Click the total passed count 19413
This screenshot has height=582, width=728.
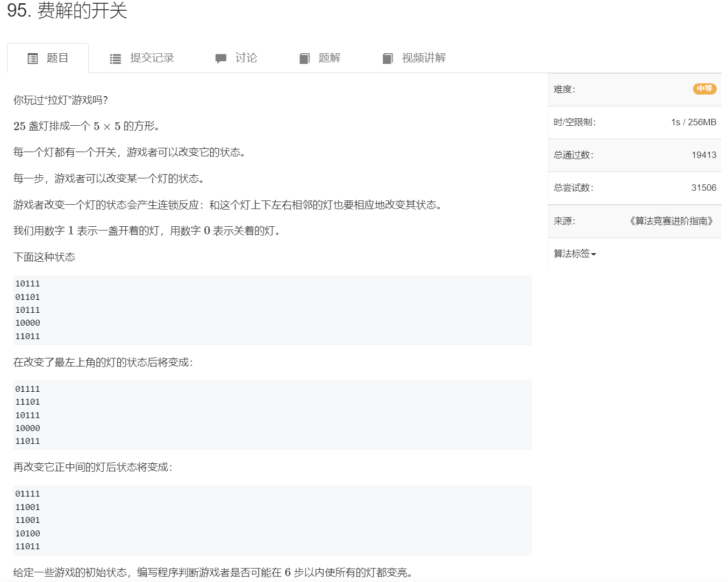click(x=704, y=155)
